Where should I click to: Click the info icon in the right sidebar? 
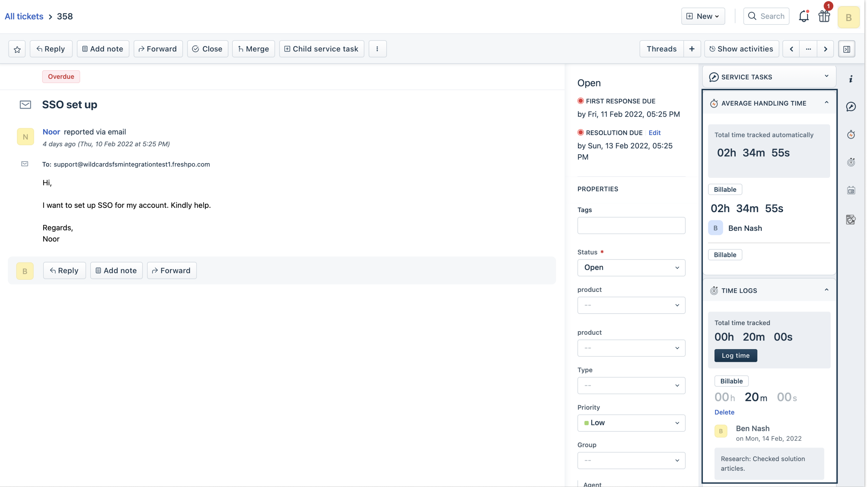(851, 79)
